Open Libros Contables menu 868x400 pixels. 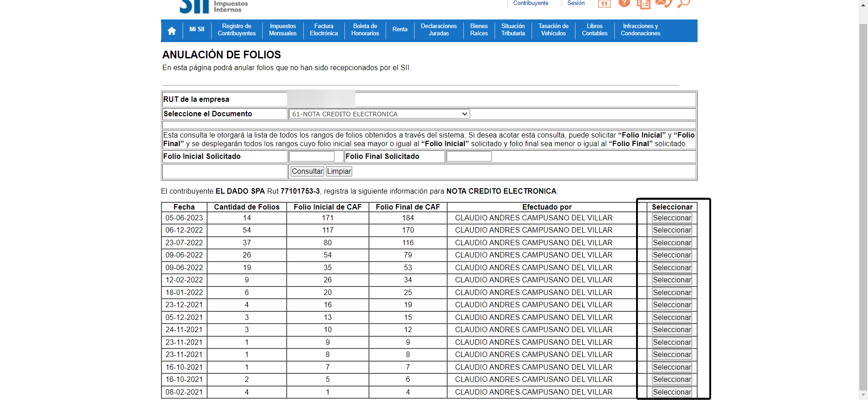594,30
